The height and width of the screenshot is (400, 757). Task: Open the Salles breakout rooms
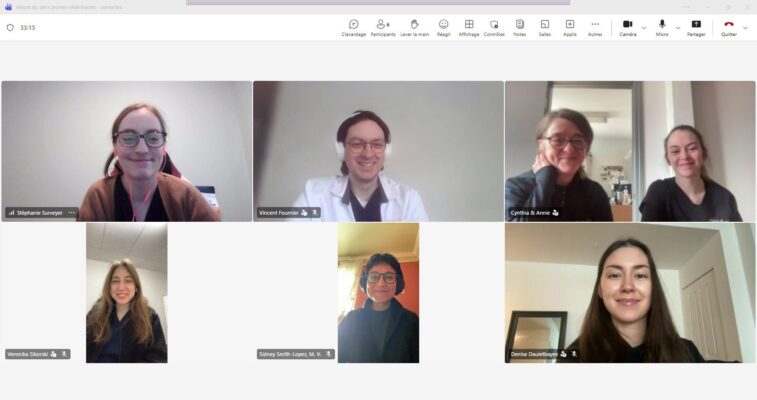(544, 27)
